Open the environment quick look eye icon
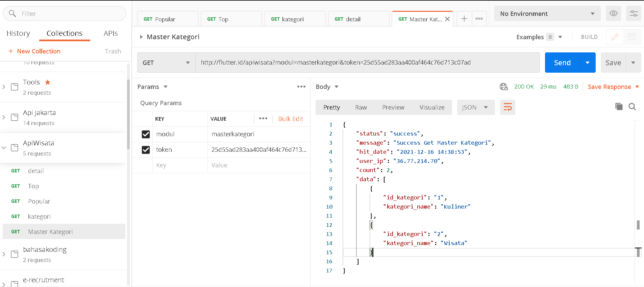This screenshot has height=287, width=644. [x=614, y=14]
